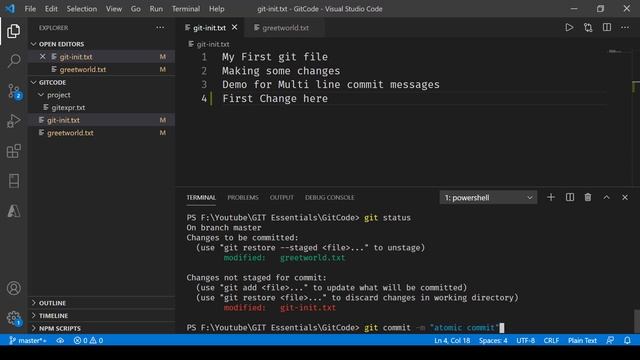Viewport: 640px width, 360px height.
Task: Switch to the Problems panel tab
Action: tap(243, 198)
